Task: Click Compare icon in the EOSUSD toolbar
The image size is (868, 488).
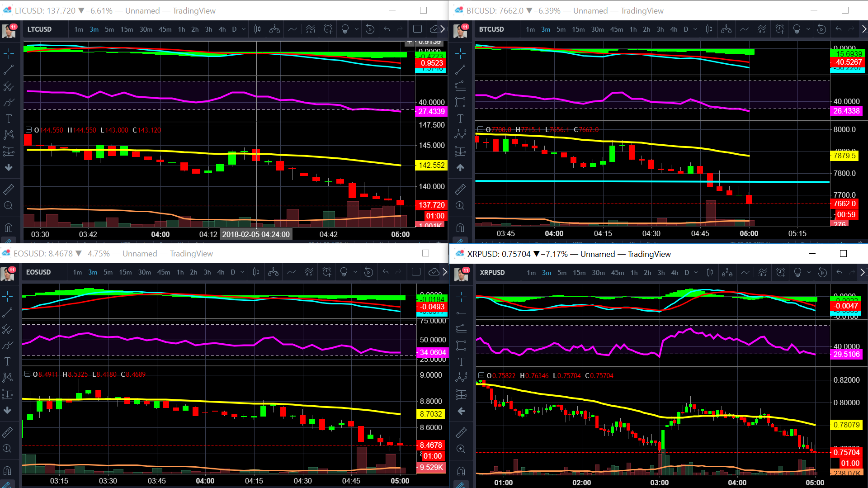Action: pos(273,272)
